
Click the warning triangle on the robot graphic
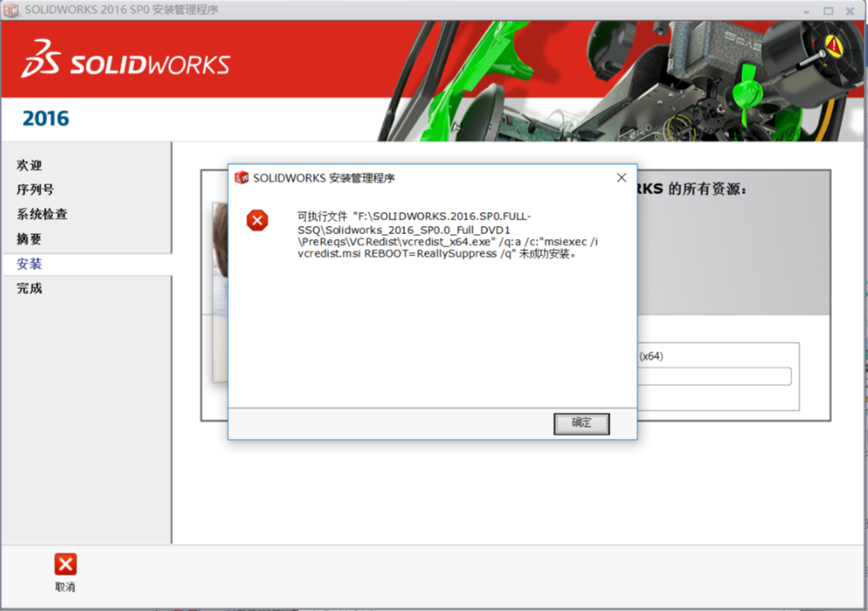833,46
